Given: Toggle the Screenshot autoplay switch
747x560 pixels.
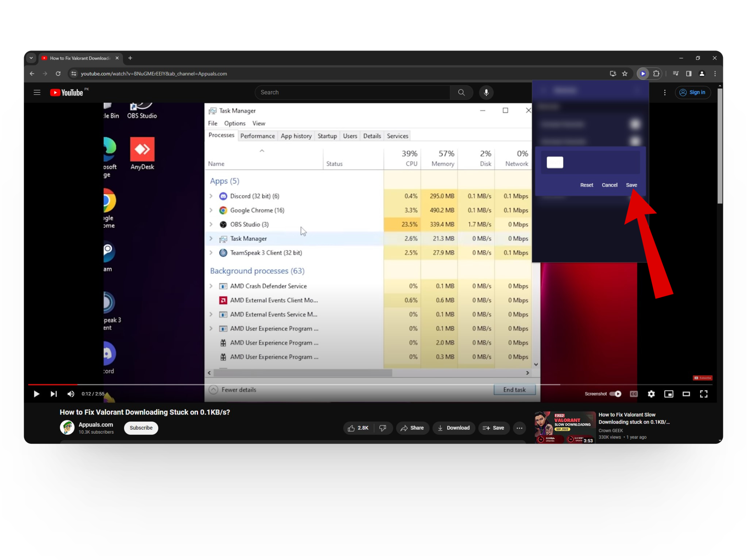Looking at the screenshot, I should click(615, 394).
